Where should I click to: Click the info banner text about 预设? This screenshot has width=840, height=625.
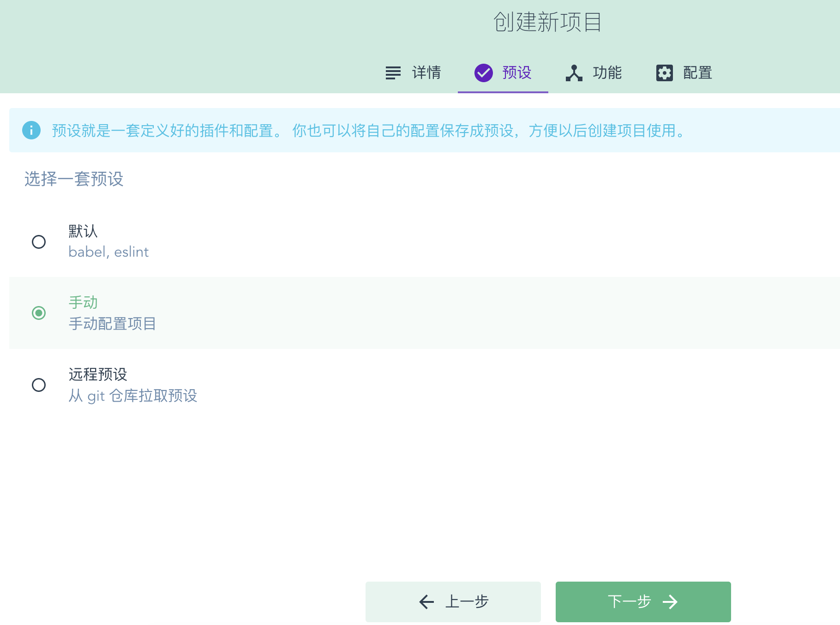[x=369, y=131]
